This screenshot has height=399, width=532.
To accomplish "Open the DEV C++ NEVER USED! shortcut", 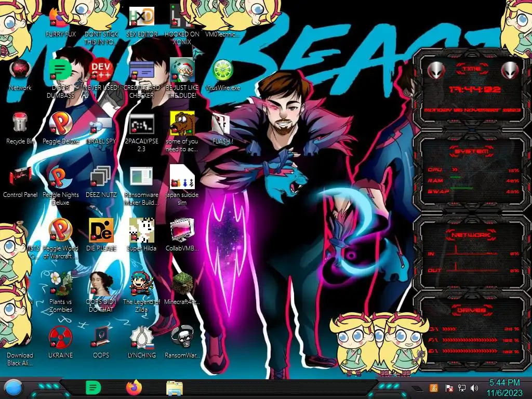I will (x=101, y=75).
